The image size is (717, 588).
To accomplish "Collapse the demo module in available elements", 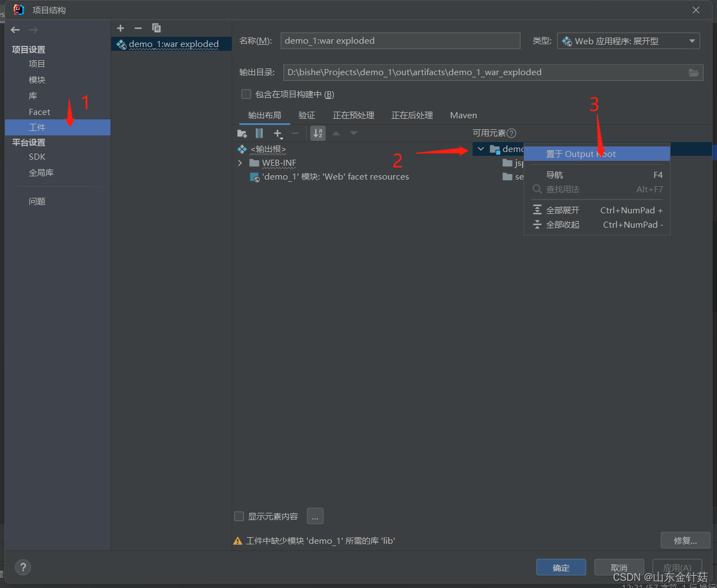I will pos(481,149).
